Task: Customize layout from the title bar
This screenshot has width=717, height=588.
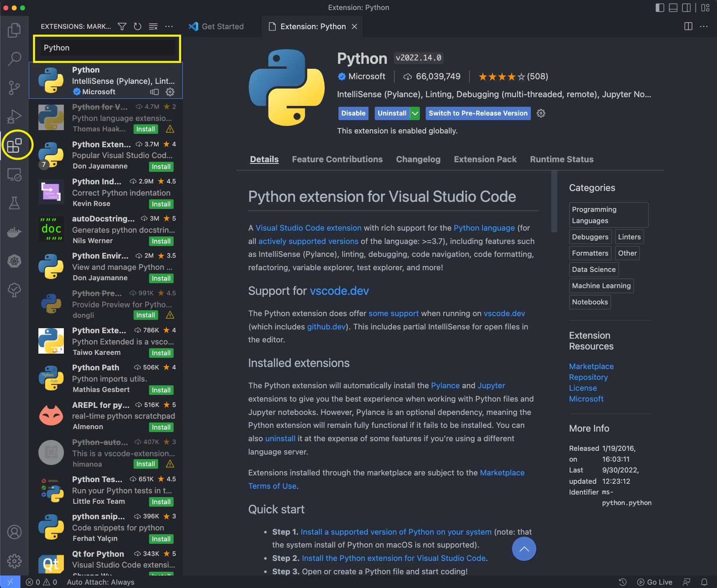Action: [x=705, y=8]
